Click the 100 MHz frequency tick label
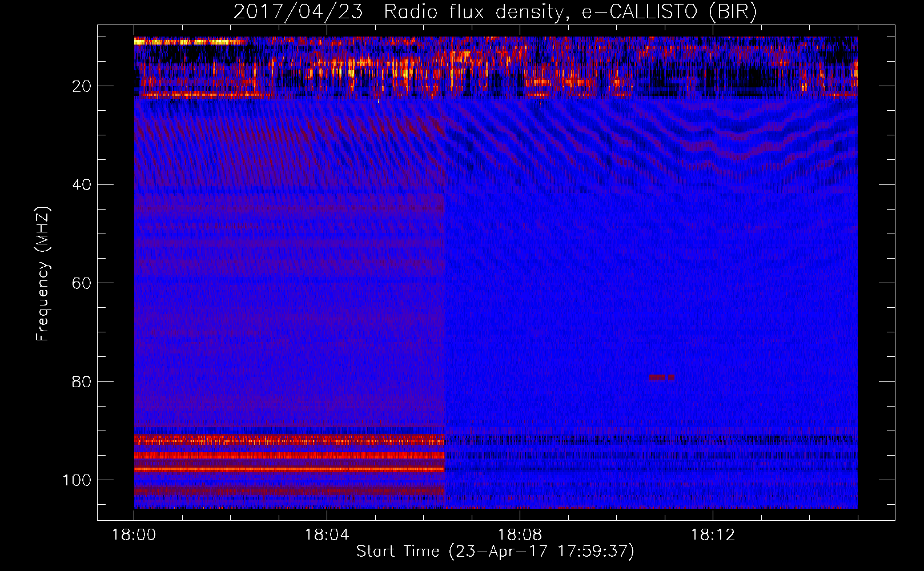This screenshot has width=924, height=571. pyautogui.click(x=77, y=480)
